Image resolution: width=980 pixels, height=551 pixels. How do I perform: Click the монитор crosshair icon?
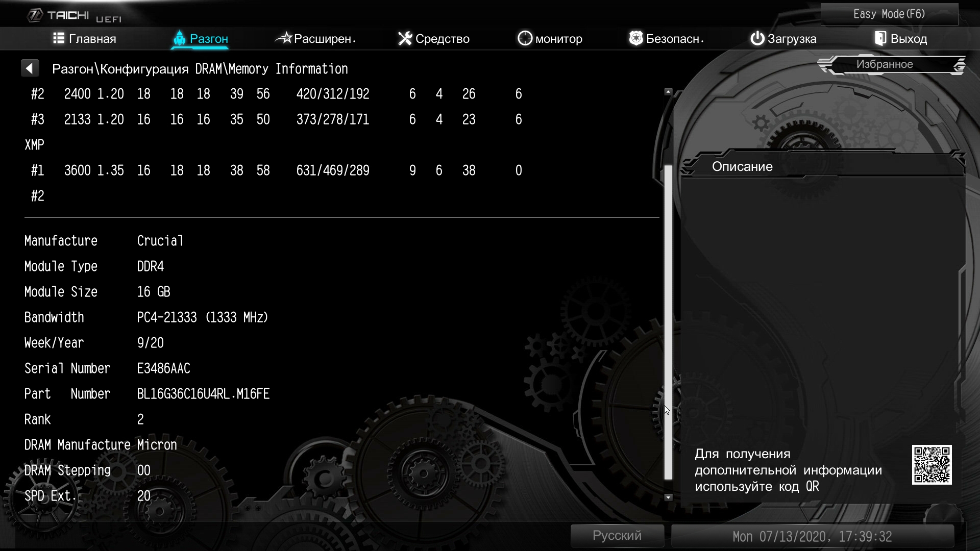point(525,38)
